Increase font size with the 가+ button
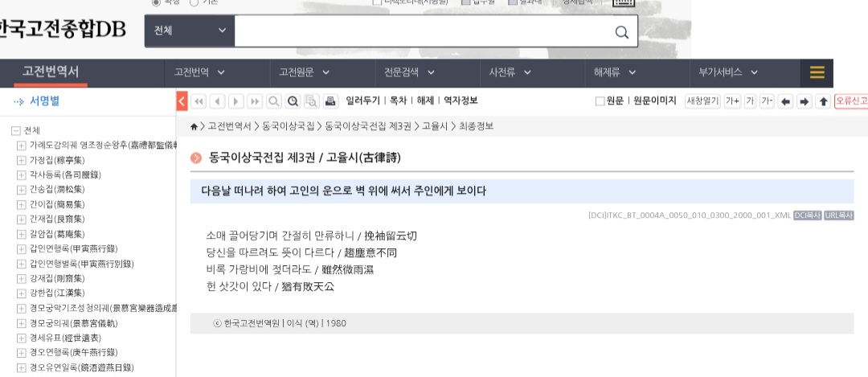The height and width of the screenshot is (377, 868). click(x=732, y=101)
